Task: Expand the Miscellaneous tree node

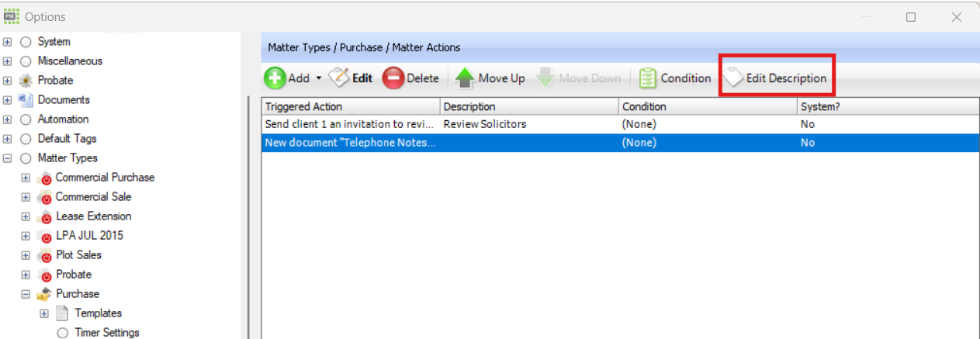Action: coord(7,61)
